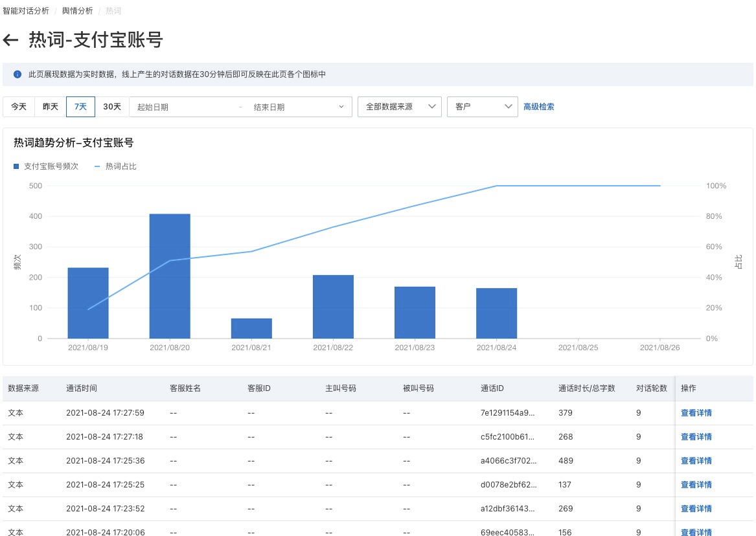Select the 7天 time range tab
756x536 pixels.
tap(80, 106)
